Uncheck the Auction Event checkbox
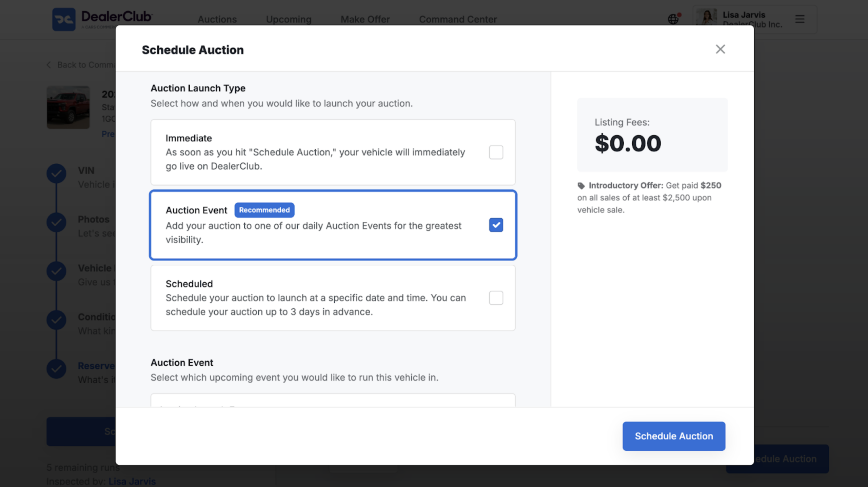The height and width of the screenshot is (487, 868). 496,225
